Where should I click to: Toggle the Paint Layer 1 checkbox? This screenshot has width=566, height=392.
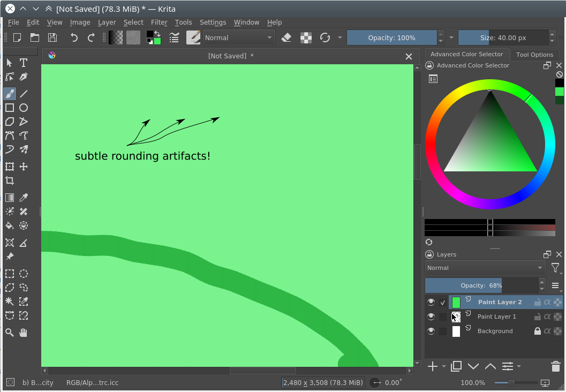pos(443,317)
